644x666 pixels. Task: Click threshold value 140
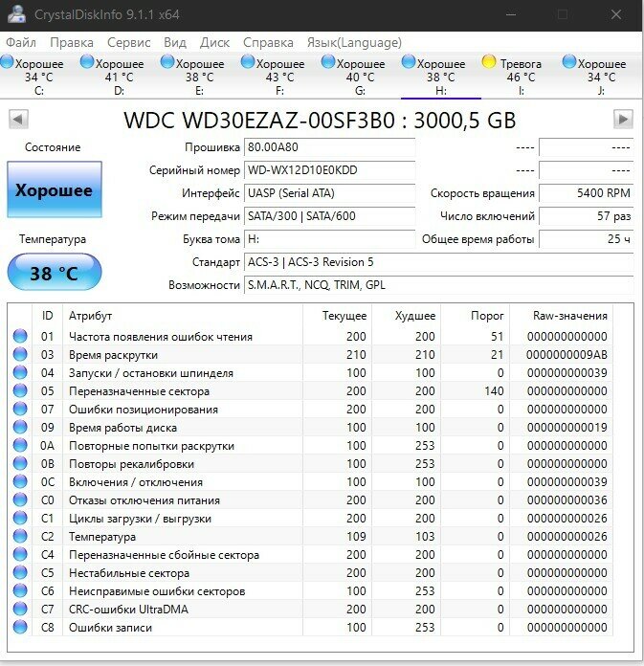pos(494,390)
